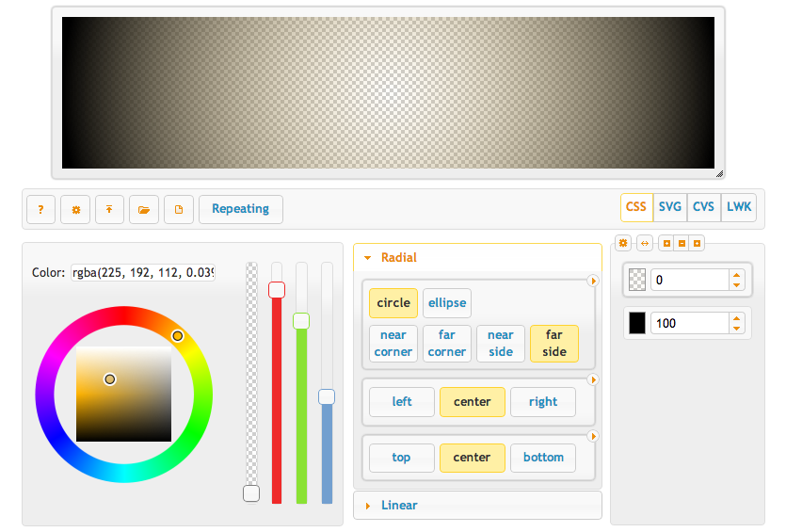
Task: Choose far side size option
Action: click(553, 344)
